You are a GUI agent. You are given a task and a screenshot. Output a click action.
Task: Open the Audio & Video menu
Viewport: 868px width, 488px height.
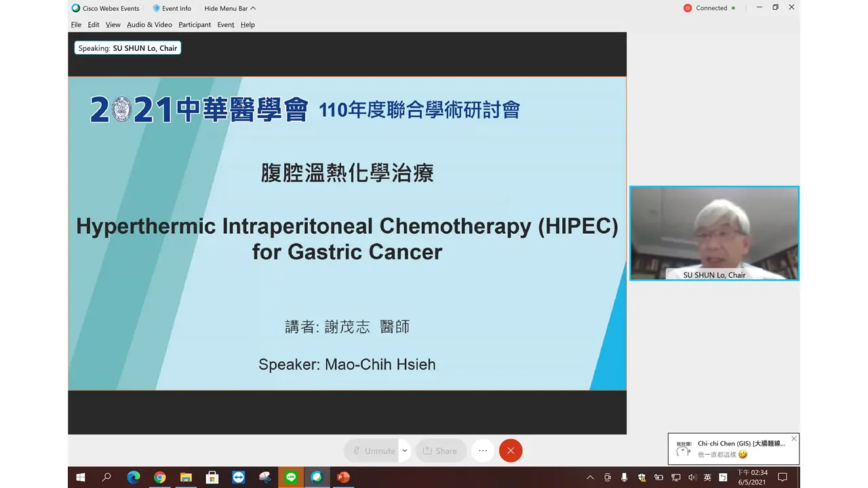click(149, 24)
